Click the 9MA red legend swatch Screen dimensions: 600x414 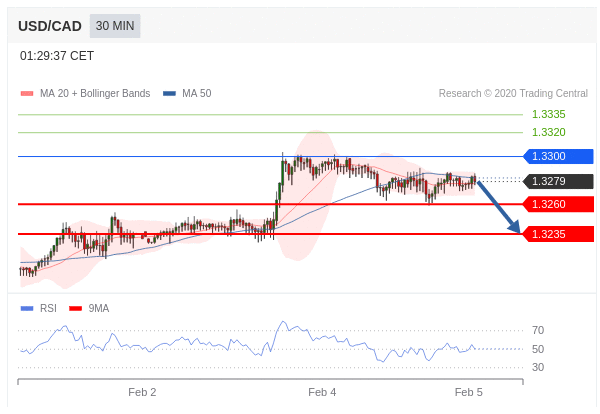coord(75,308)
